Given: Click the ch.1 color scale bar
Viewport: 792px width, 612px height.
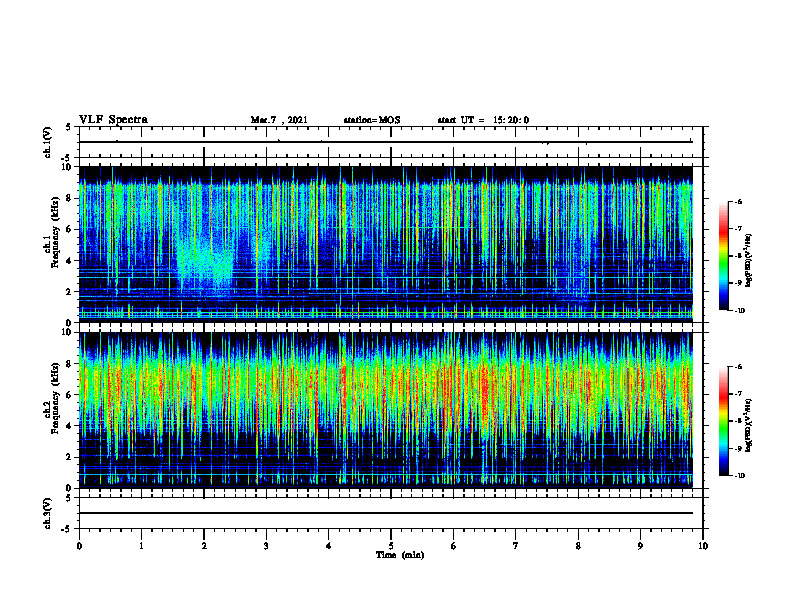Looking at the screenshot, I should click(723, 256).
